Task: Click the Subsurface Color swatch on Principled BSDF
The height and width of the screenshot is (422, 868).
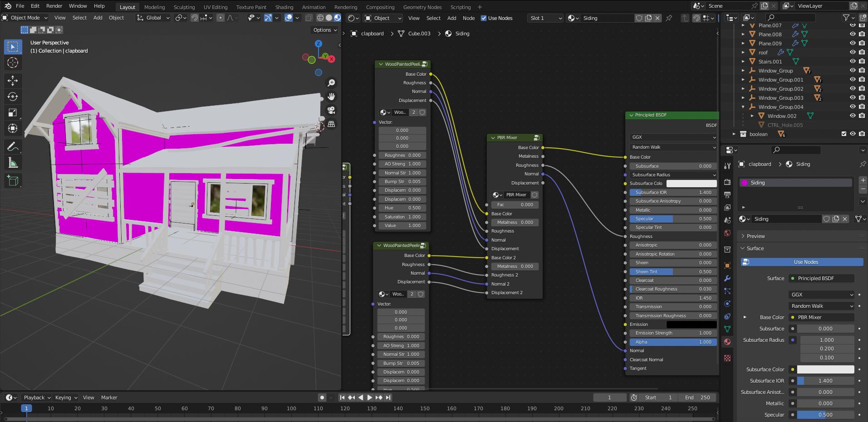Action: 691,183
